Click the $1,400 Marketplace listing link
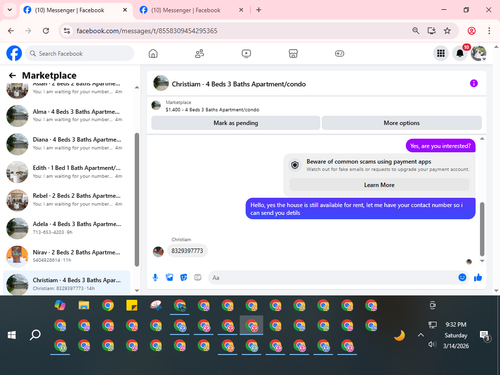 click(212, 110)
